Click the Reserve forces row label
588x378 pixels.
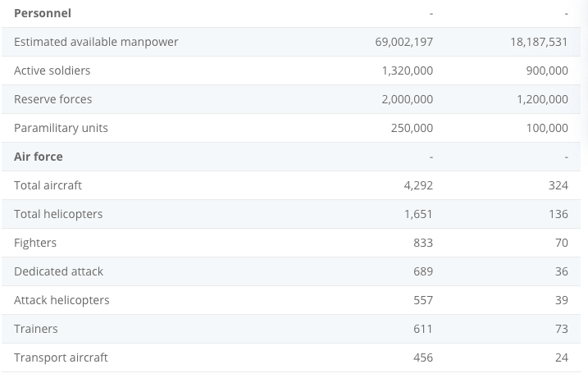[x=53, y=99]
